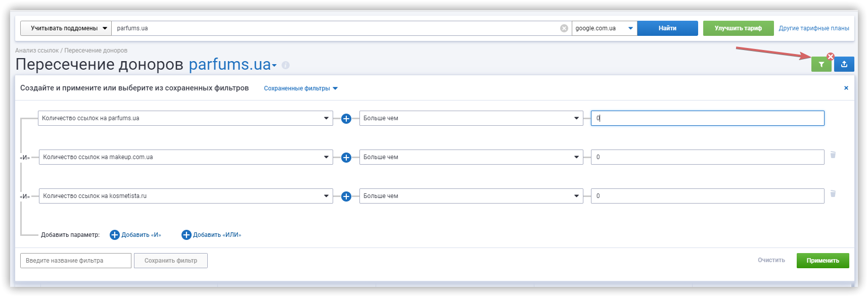Viewport: 868px width, 297px height.
Task: Close the filter panel with blue X
Action: [x=846, y=88]
